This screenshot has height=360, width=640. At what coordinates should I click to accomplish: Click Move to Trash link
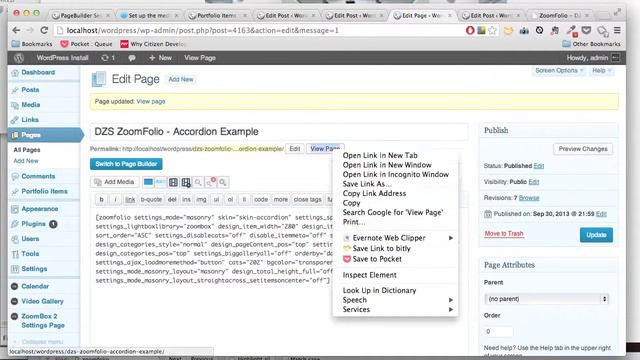coord(504,233)
